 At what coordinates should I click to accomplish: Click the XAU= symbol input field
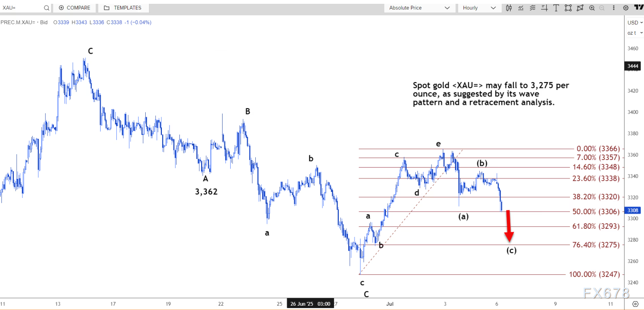pyautogui.click(x=21, y=8)
